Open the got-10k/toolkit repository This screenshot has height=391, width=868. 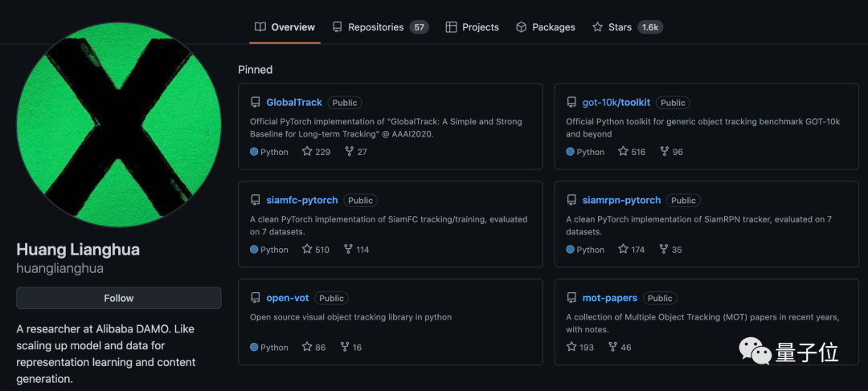(x=616, y=102)
